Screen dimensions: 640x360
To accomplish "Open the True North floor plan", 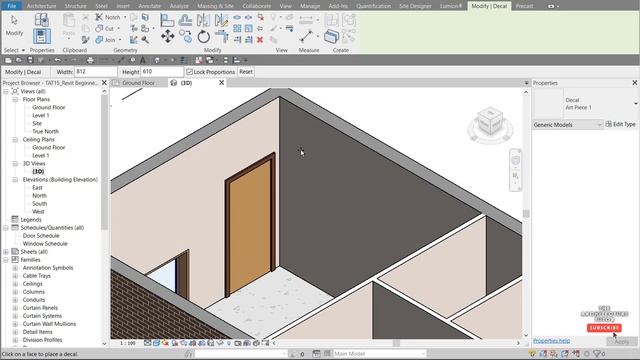I will (x=46, y=131).
